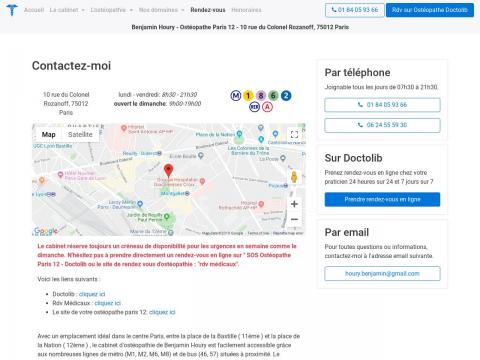Click the RER icon
480x360 pixels.
[254, 107]
